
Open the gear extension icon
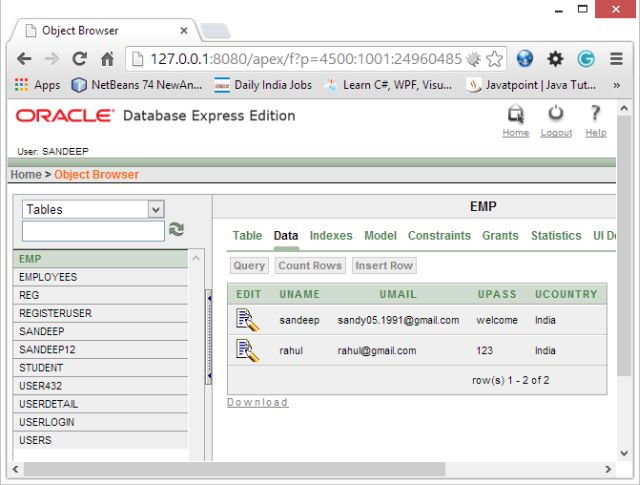pos(555,59)
